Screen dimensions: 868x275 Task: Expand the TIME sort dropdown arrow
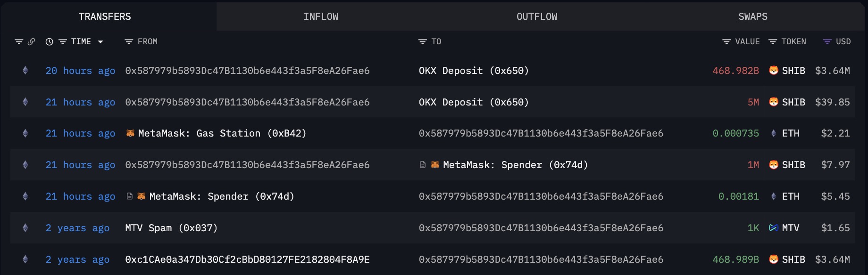coord(100,42)
